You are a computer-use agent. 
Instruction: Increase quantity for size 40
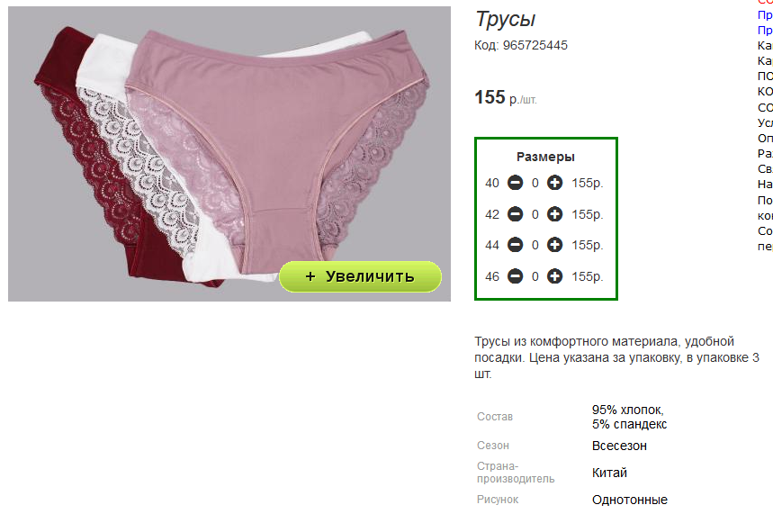(554, 183)
